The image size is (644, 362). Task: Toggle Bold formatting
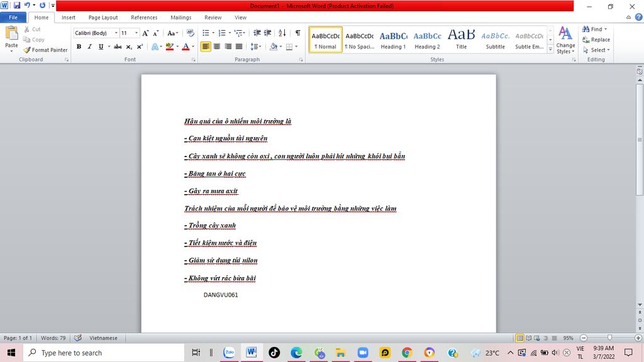click(79, 47)
